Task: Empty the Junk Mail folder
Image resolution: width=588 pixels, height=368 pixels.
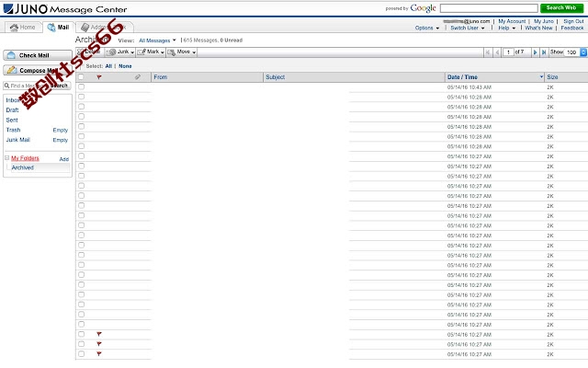Action: [60, 140]
